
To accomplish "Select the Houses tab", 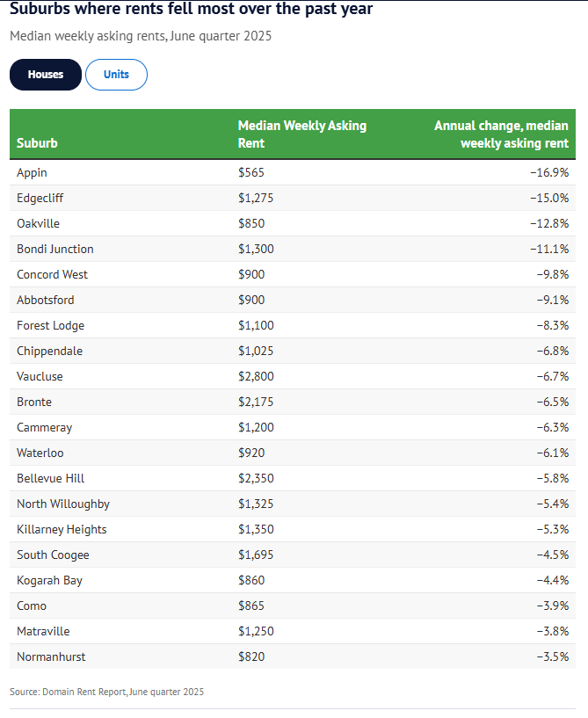I will click(46, 75).
